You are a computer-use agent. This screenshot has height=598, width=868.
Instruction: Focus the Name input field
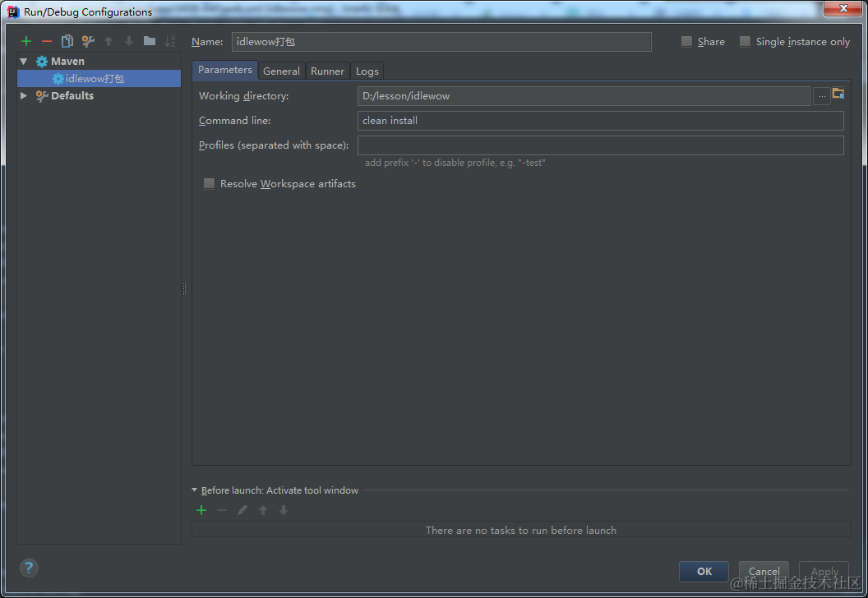click(x=441, y=42)
